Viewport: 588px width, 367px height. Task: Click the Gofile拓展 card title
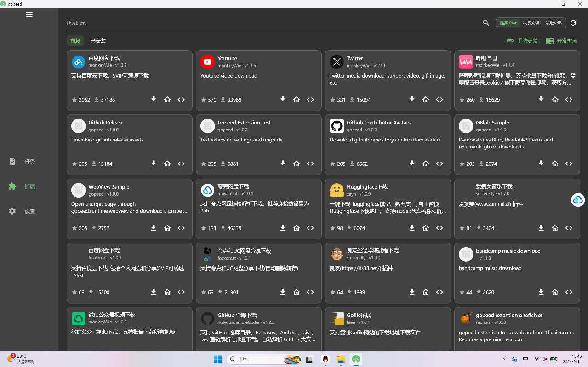click(359, 315)
